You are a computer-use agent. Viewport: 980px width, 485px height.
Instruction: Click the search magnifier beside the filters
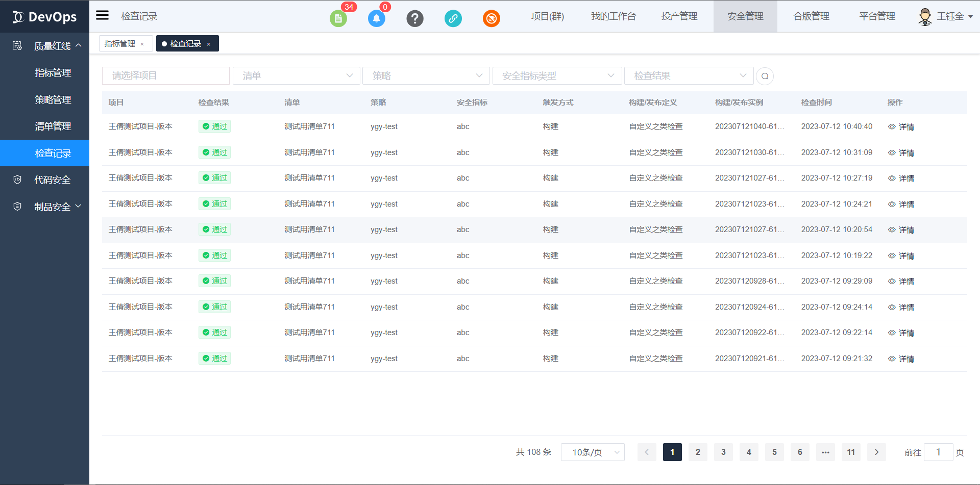pyautogui.click(x=765, y=76)
